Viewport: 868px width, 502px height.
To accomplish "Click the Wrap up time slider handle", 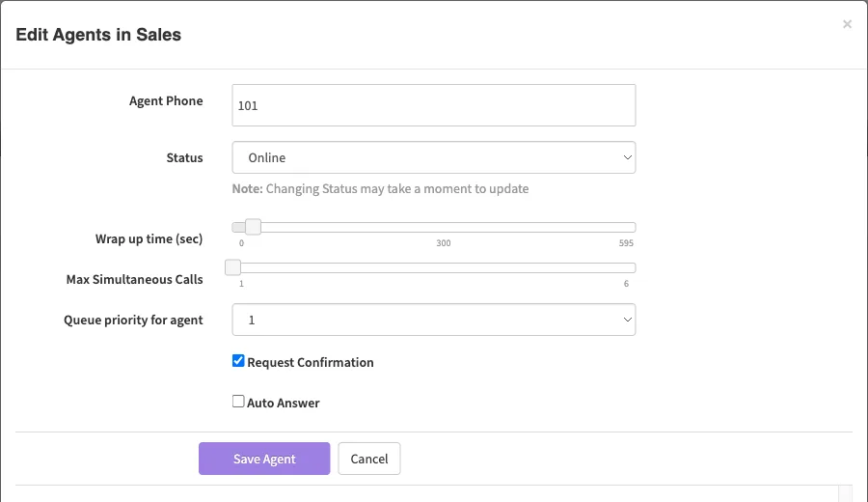I will (x=253, y=227).
